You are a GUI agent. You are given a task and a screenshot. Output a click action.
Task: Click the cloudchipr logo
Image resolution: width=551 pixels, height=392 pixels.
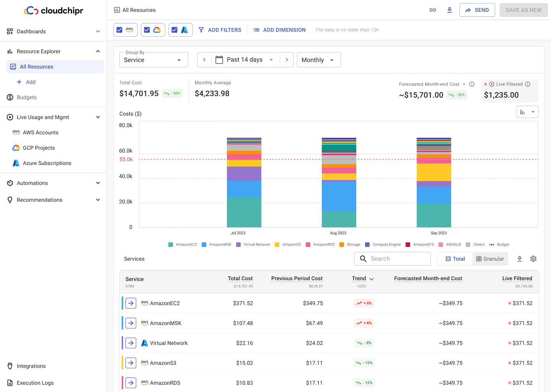[54, 11]
